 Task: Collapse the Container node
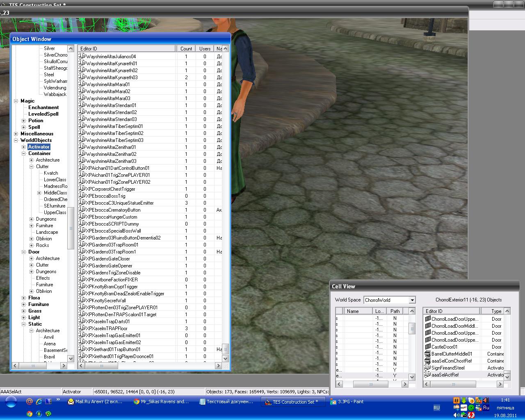(x=24, y=153)
